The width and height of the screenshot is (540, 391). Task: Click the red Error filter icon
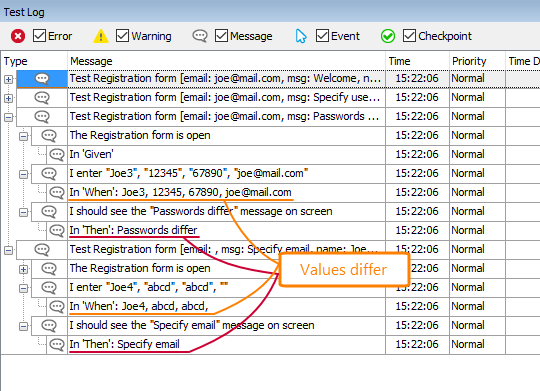click(18, 36)
